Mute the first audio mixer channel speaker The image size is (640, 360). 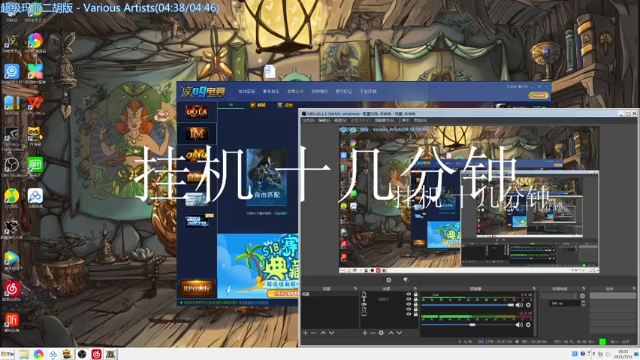pos(519,305)
